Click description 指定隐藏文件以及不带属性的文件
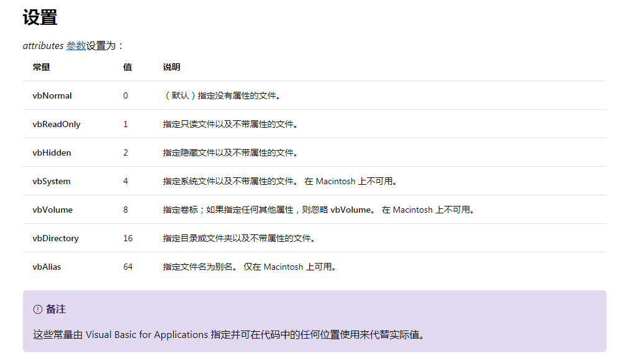This screenshot has height=364, width=629. point(230,153)
